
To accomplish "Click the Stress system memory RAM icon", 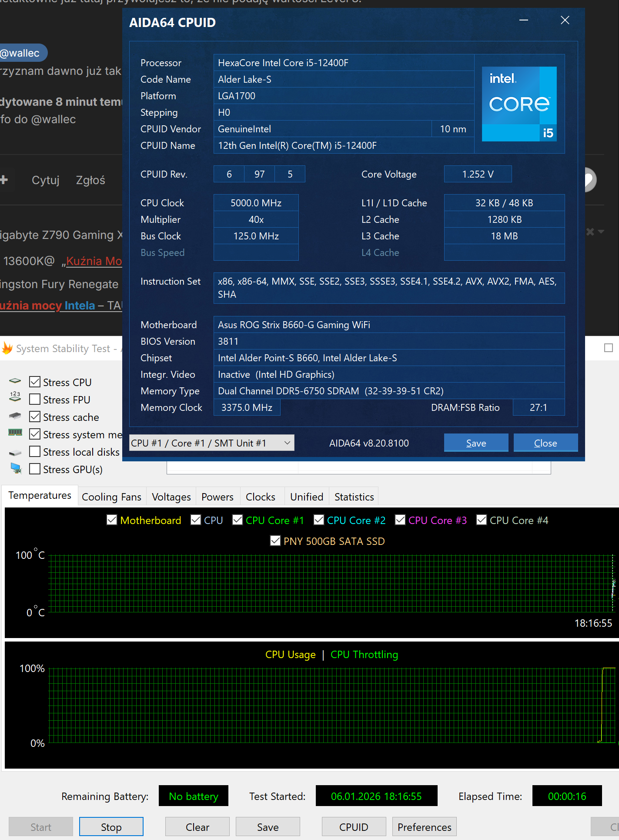I will pyautogui.click(x=15, y=432).
